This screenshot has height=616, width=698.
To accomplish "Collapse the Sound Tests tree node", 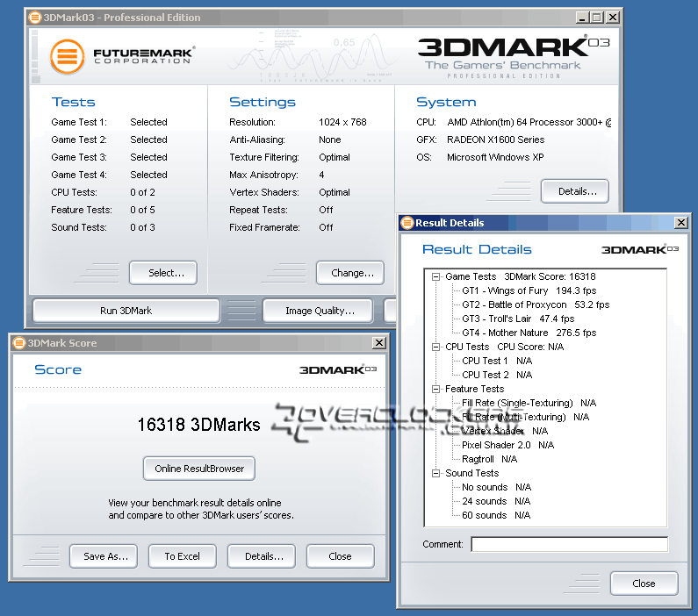I will click(435, 473).
